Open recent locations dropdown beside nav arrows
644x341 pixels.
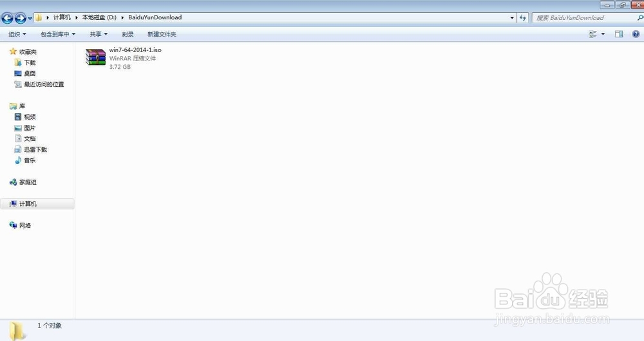point(30,19)
